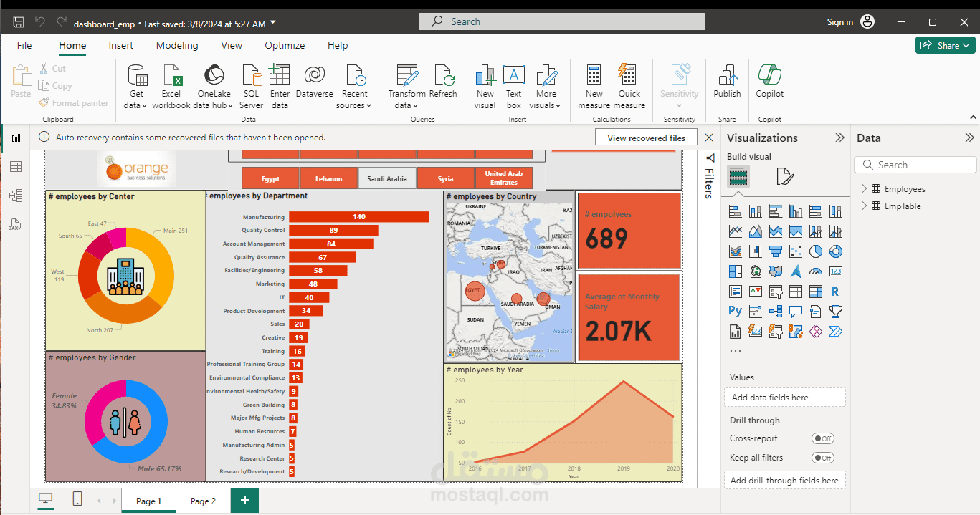Screen dimensions: 980x515
Task: Expand the Filters pane
Action: pos(710,158)
